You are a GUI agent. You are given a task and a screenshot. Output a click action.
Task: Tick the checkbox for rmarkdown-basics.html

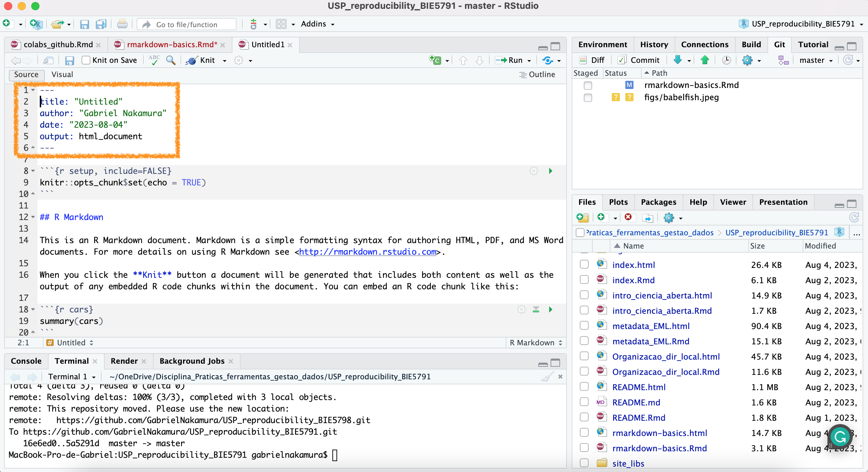(x=584, y=433)
